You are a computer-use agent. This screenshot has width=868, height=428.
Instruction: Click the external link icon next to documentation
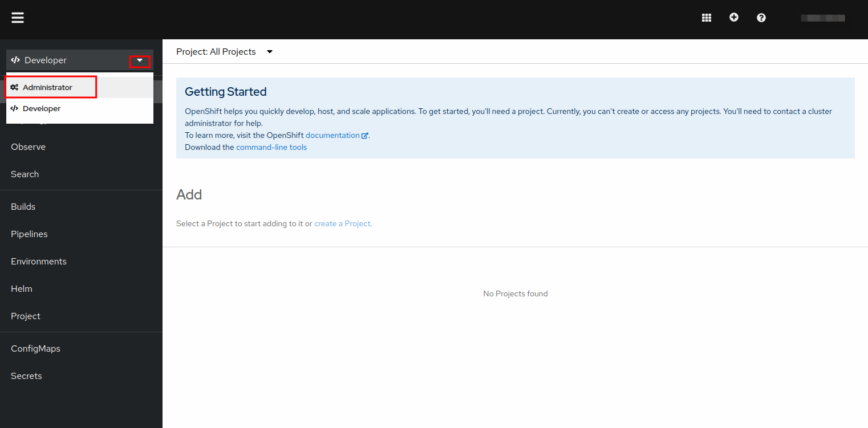(364, 135)
